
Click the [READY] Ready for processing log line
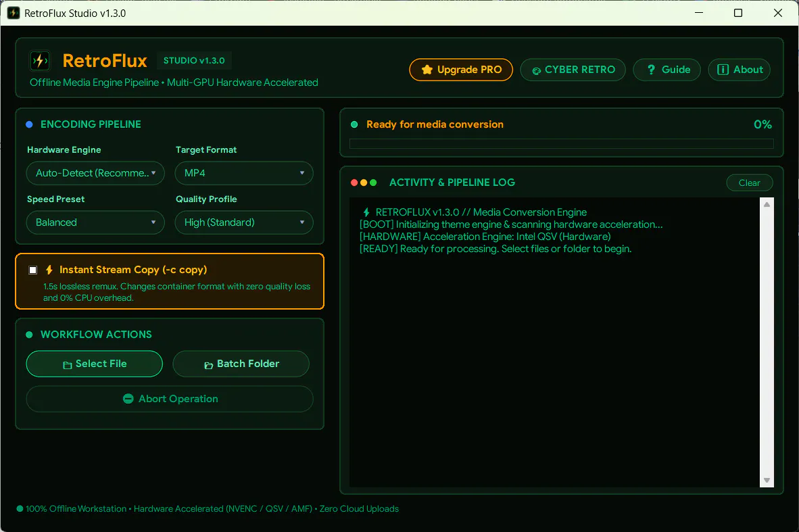pyautogui.click(x=495, y=249)
